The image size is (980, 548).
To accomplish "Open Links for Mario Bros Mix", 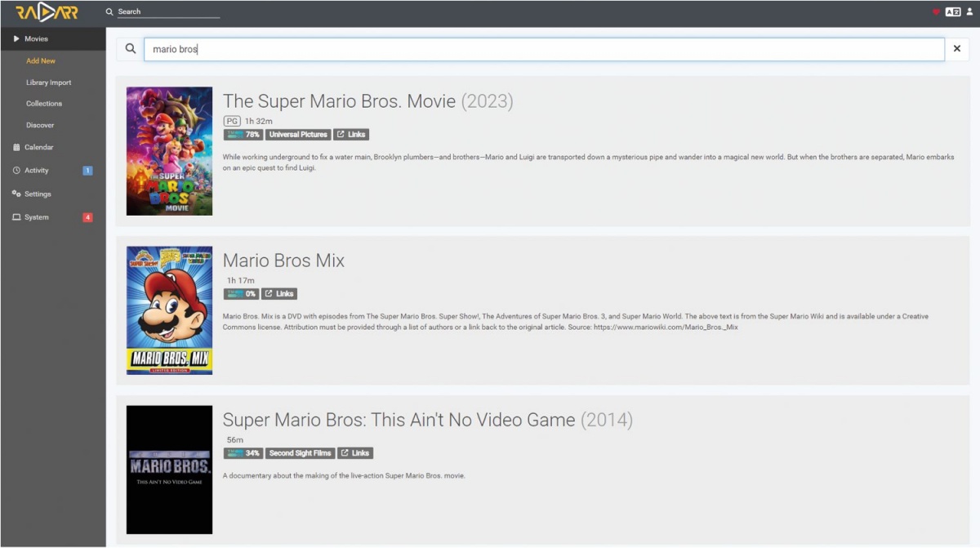I will (x=279, y=294).
